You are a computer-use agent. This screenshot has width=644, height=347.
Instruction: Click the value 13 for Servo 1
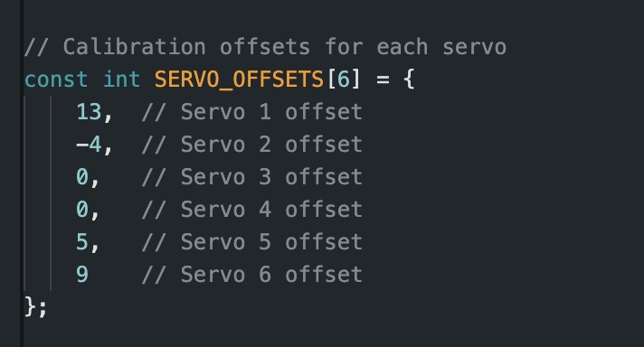point(89,112)
